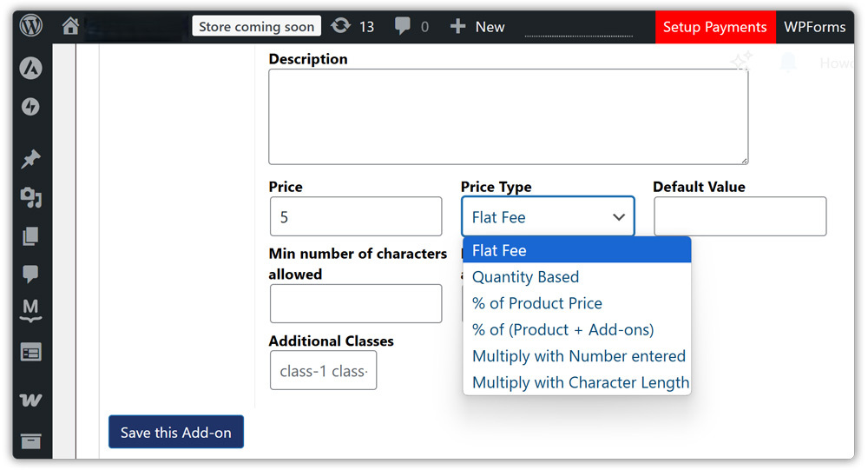Image resolution: width=868 pixels, height=470 pixels.
Task: Open the WPForms admin bar item
Action: coord(815,27)
